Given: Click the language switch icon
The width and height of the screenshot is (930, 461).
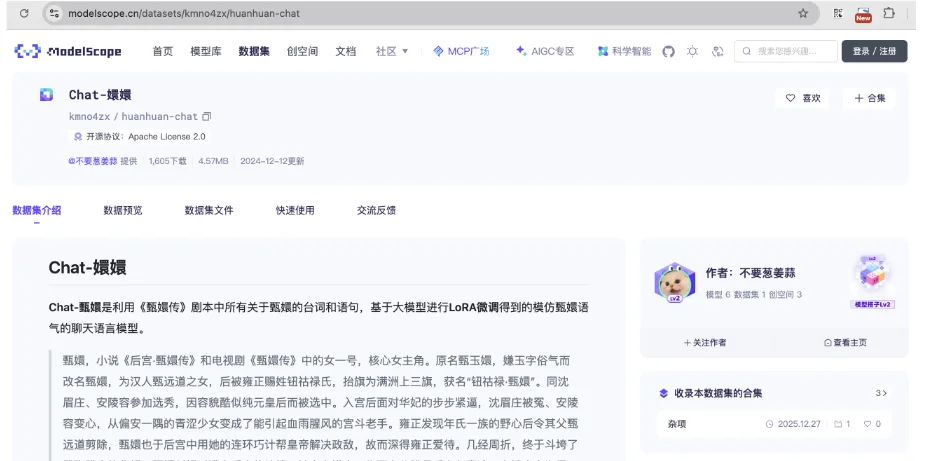Looking at the screenshot, I should (717, 51).
